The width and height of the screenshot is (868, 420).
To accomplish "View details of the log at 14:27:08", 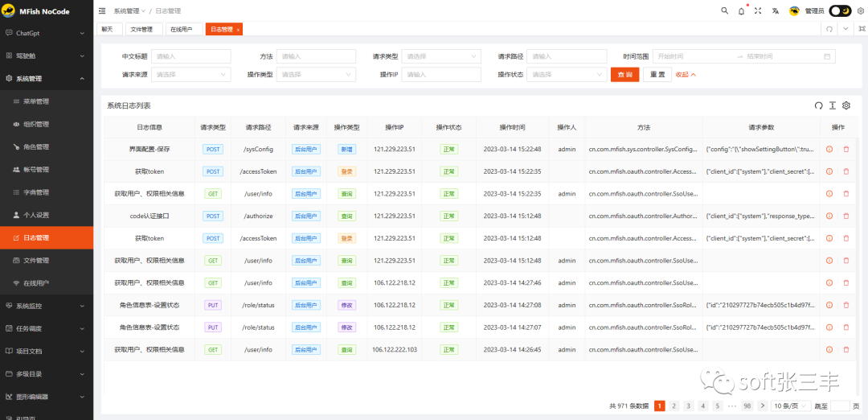I will tap(829, 305).
